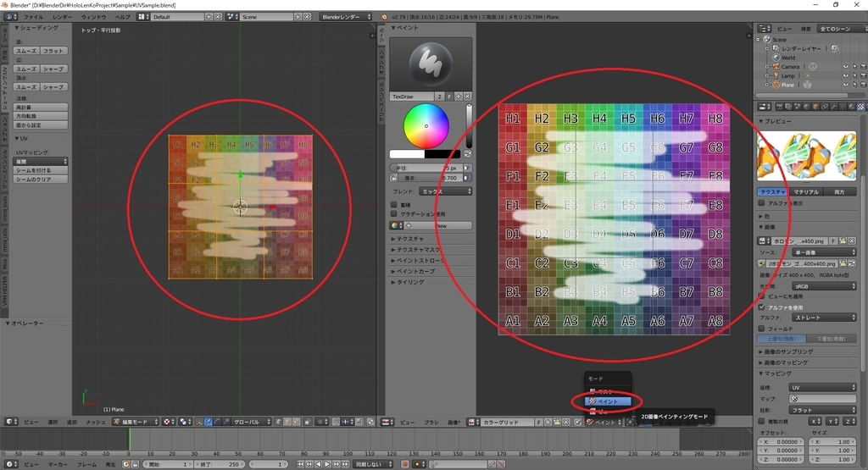
Task: Click the image editor type icon
Action: coord(387,422)
